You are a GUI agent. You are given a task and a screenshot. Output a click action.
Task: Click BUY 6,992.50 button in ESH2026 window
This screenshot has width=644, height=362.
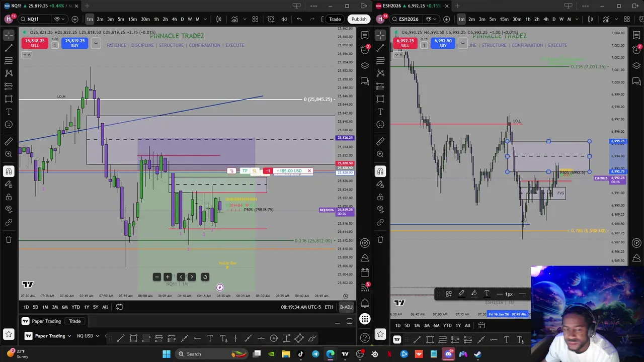pos(443,43)
